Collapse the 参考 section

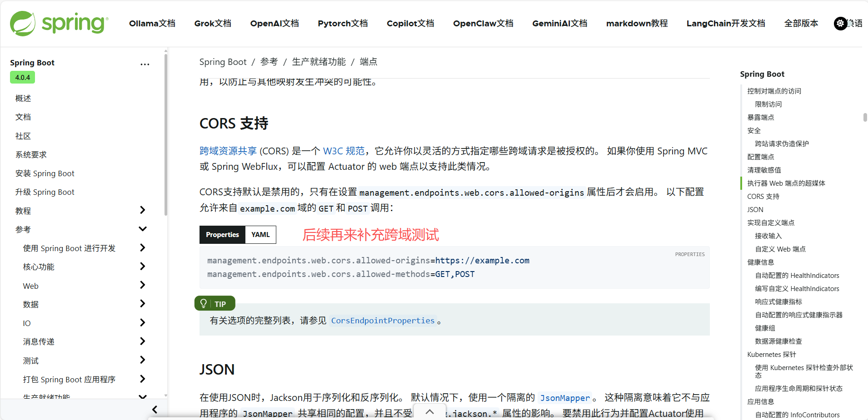pos(143,229)
